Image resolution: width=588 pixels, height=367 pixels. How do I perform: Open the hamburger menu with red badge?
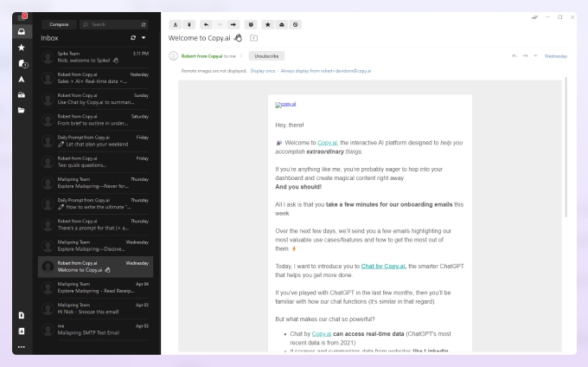pos(22,17)
